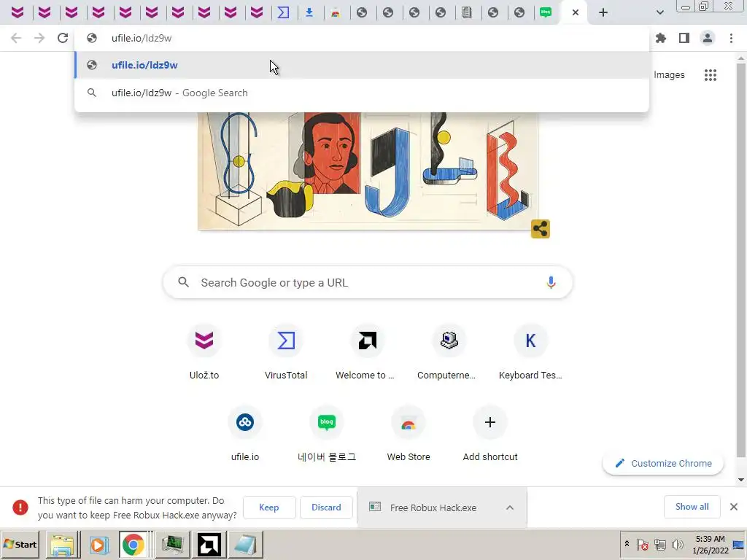Open the Welcome to ... shortcut

click(x=368, y=353)
